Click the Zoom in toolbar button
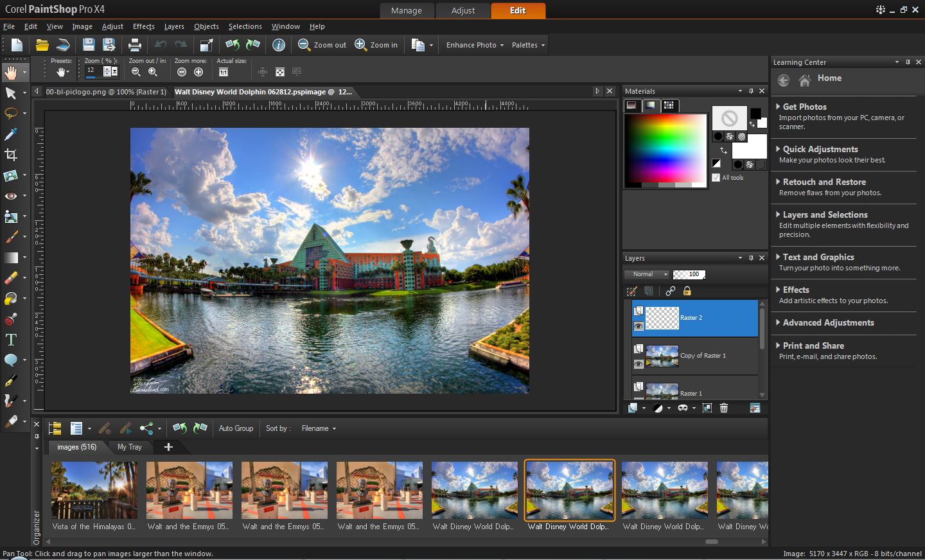This screenshot has width=925, height=560. (x=376, y=45)
